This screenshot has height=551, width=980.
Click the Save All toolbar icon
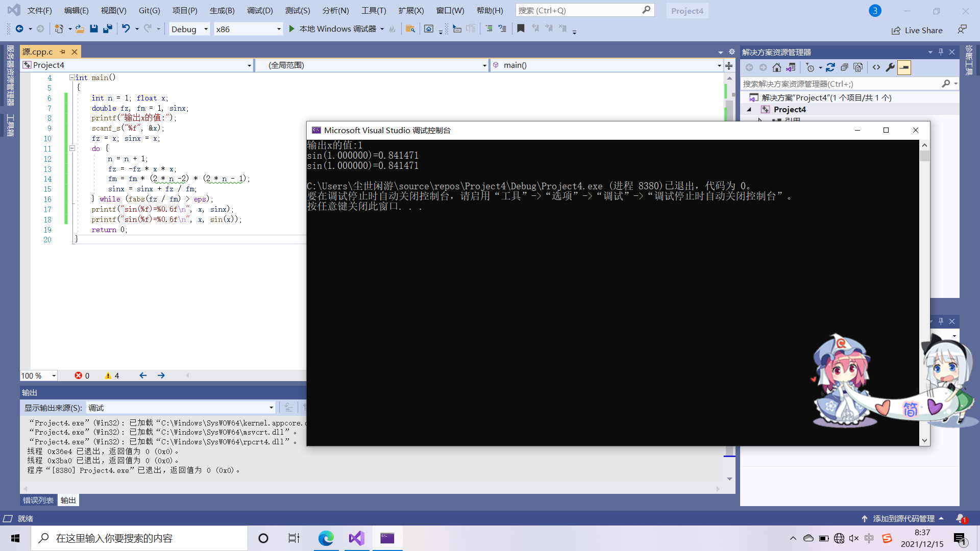(x=107, y=29)
